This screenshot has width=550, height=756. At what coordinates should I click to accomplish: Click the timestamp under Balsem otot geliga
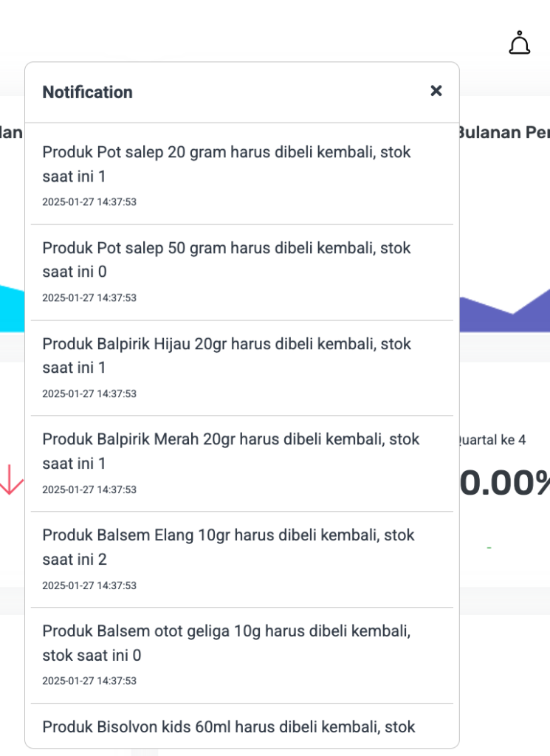[x=89, y=681]
